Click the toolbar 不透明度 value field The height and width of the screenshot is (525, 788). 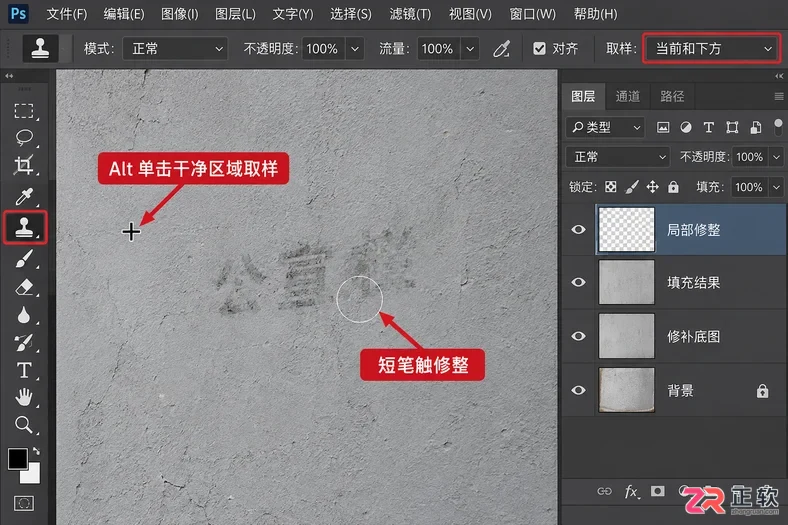pyautogui.click(x=323, y=49)
